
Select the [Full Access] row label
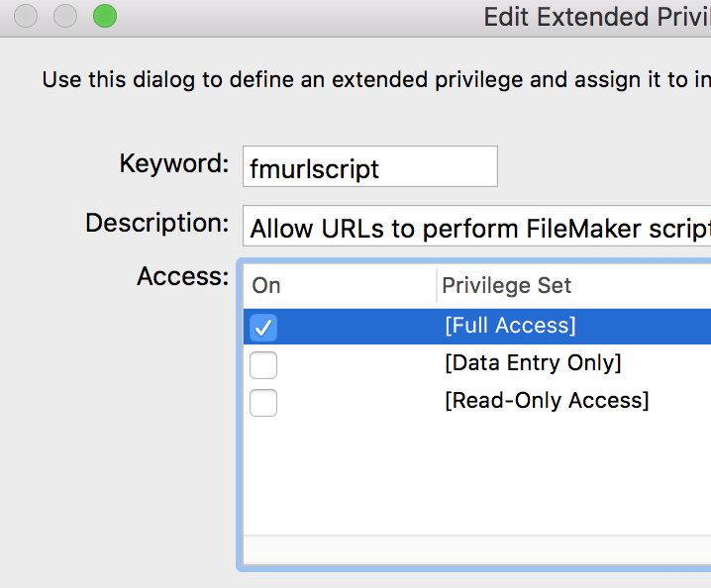pyautogui.click(x=510, y=326)
